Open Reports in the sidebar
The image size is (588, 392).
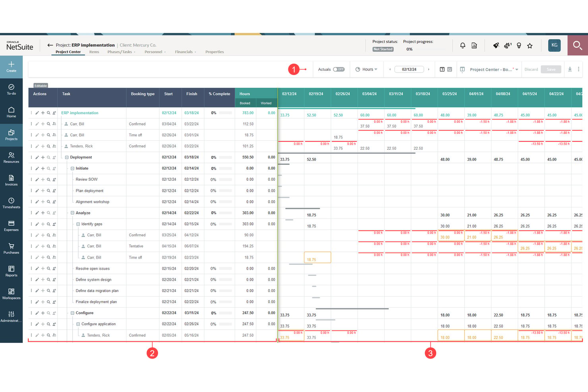click(11, 271)
